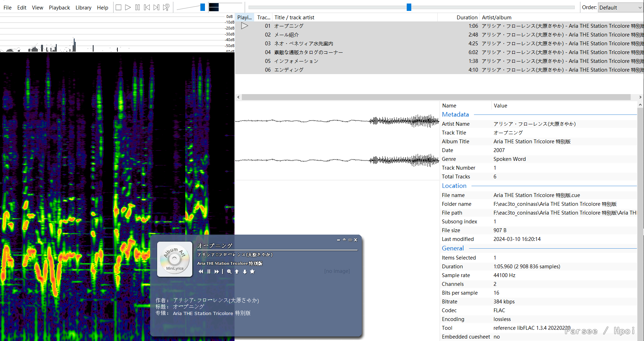
Task: Skip to next track in the toolbar
Action: 156,7
